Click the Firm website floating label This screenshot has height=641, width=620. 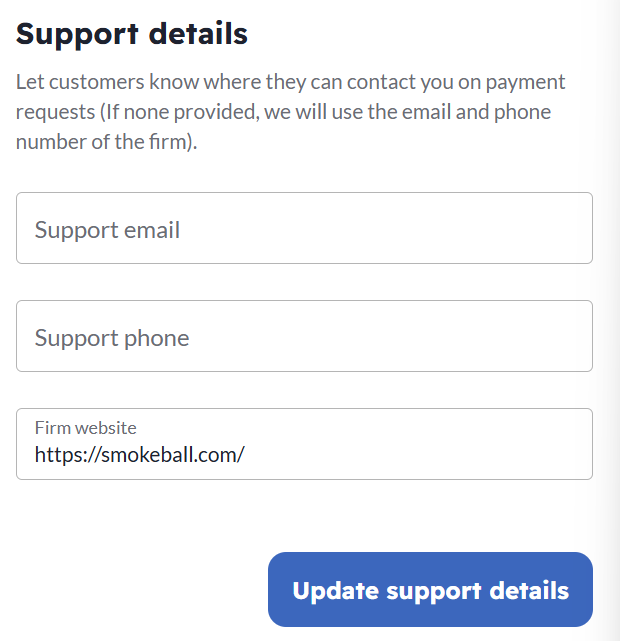85,427
